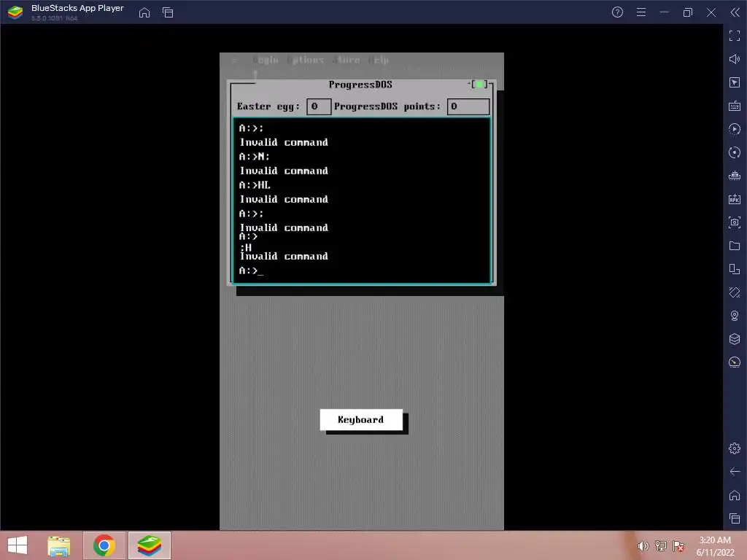Open the game controls keyboard icon in sidebar

[x=734, y=106]
